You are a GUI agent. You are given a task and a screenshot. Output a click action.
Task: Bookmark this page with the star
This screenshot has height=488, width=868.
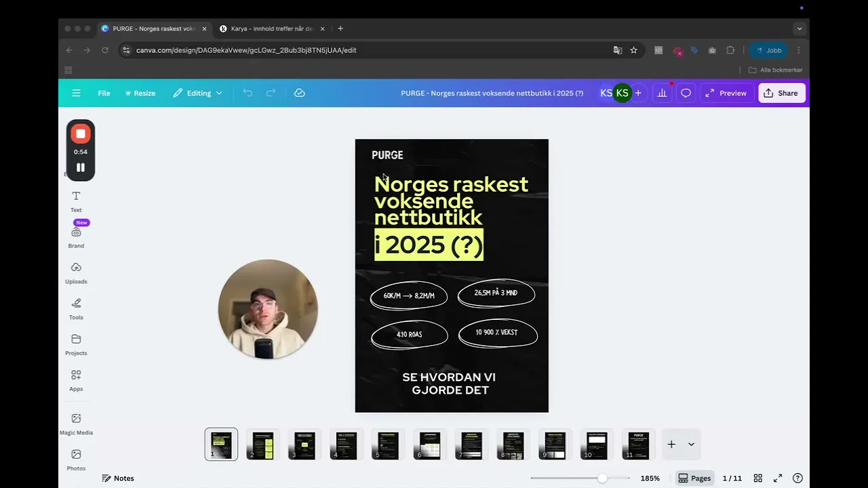click(x=633, y=50)
